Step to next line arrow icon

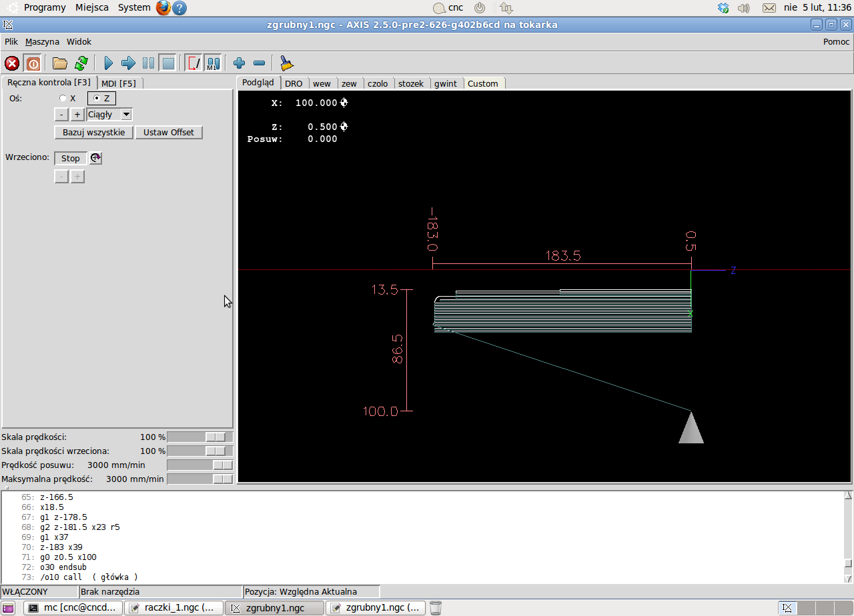[x=128, y=63]
